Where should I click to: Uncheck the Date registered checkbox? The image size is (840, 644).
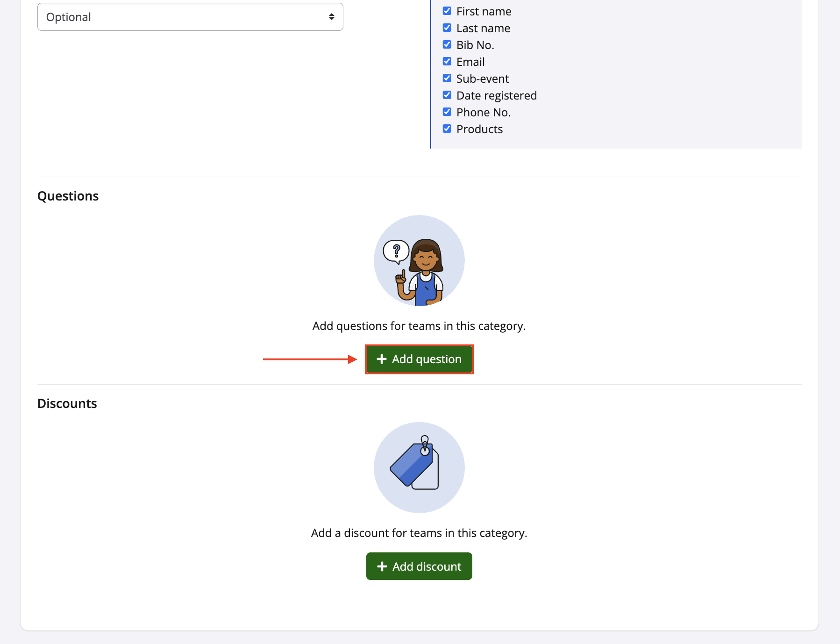[x=447, y=95]
